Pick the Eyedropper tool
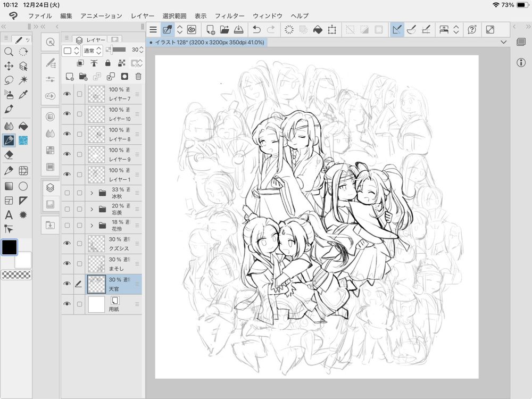The width and height of the screenshot is (532, 399). coord(23,95)
